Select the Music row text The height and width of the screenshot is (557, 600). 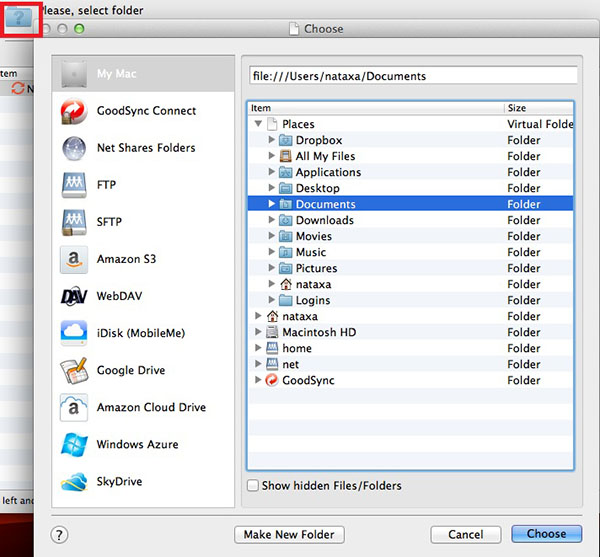311,252
